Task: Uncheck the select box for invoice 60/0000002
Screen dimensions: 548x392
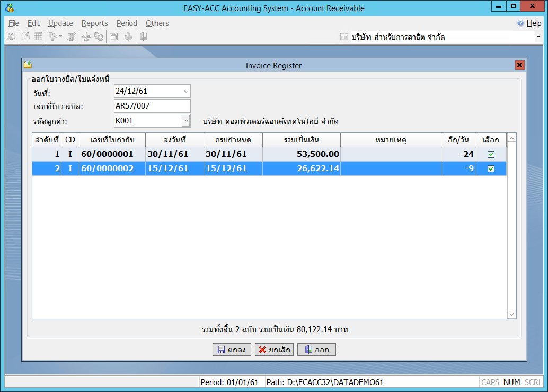Action: pyautogui.click(x=491, y=168)
